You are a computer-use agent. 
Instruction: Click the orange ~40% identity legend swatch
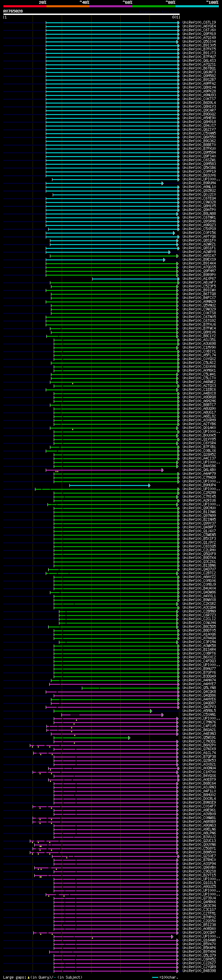pos(68,6)
